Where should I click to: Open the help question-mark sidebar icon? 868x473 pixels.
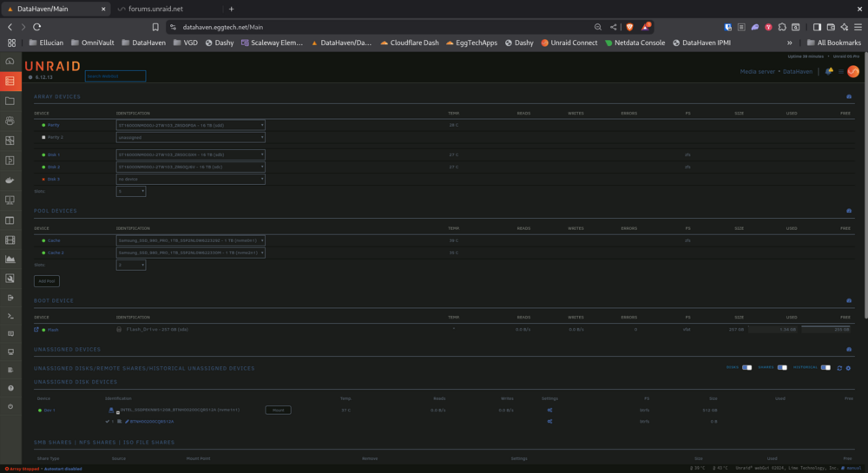(x=10, y=388)
